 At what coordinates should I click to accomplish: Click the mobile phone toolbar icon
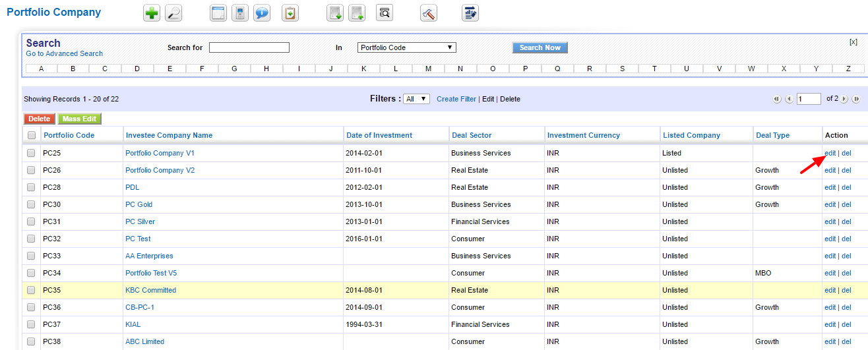(x=240, y=13)
